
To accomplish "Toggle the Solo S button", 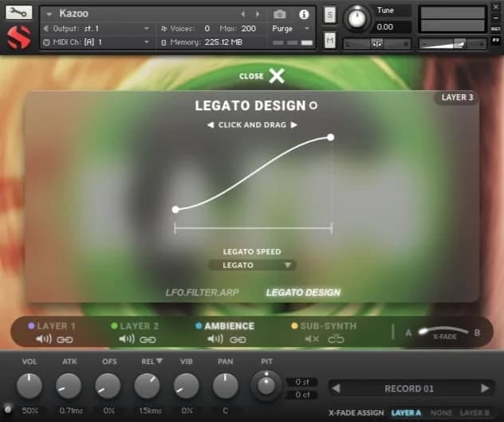I will [x=330, y=15].
